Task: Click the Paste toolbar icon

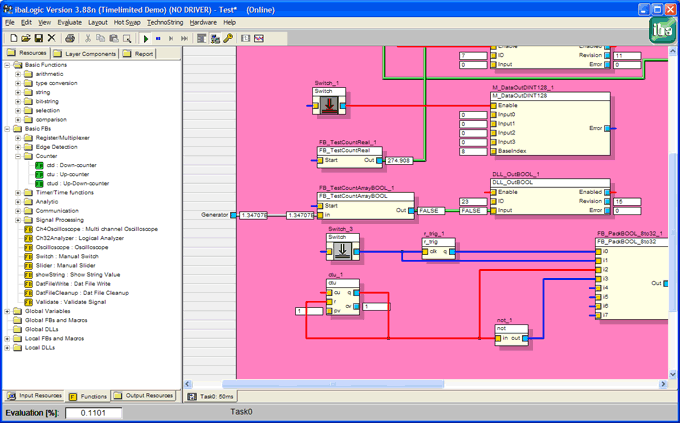Action: point(114,38)
